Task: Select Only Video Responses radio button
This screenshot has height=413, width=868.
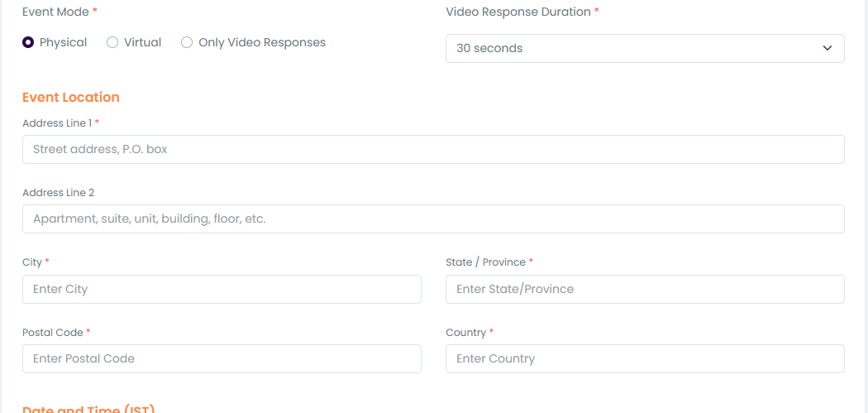Action: click(x=187, y=42)
